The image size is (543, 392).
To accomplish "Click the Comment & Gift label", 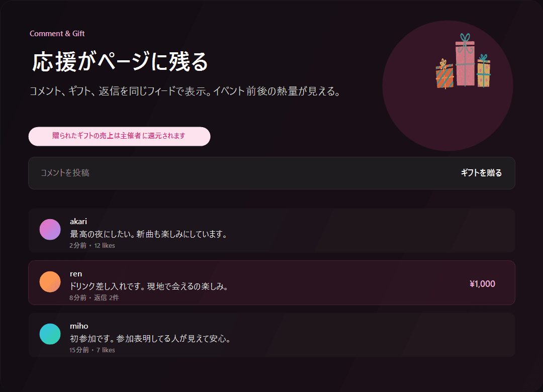I will pyautogui.click(x=57, y=34).
